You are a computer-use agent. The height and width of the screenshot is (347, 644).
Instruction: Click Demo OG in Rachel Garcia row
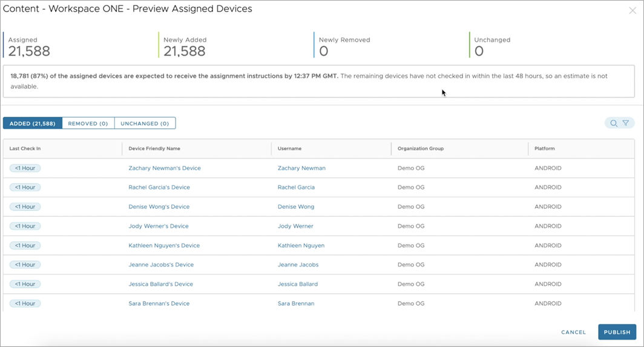[411, 187]
